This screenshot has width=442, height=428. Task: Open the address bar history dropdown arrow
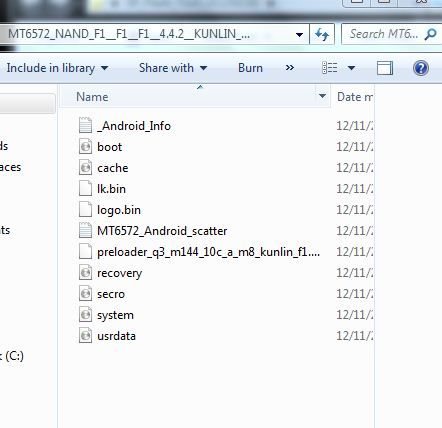click(x=299, y=34)
